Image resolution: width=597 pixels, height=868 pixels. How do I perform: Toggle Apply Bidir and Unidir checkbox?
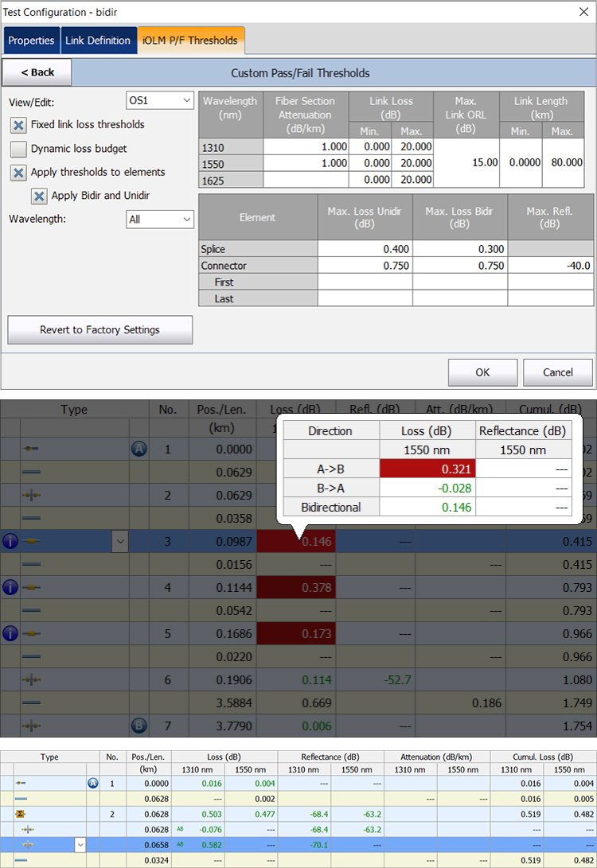click(39, 196)
